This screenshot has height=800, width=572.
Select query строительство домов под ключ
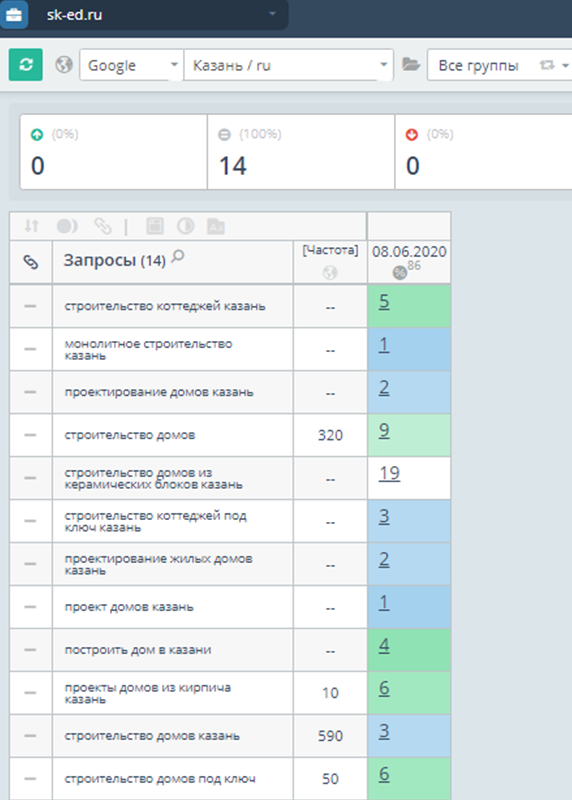click(x=160, y=779)
